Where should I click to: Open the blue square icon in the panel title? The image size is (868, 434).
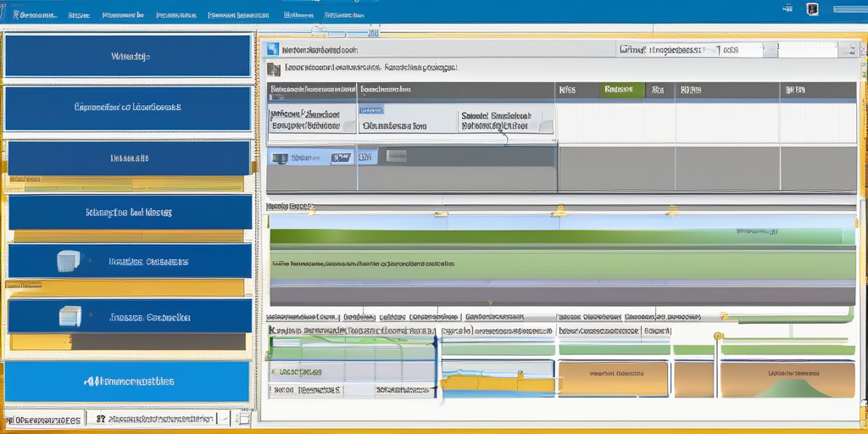click(272, 50)
